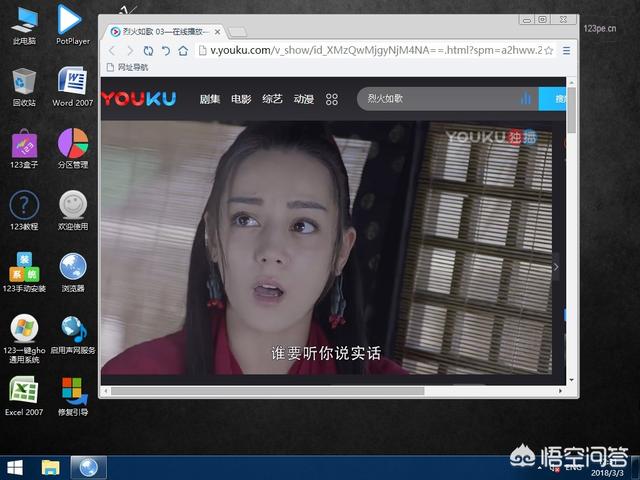
Task: Open the 回收站 recycle bin
Action: [x=24, y=87]
